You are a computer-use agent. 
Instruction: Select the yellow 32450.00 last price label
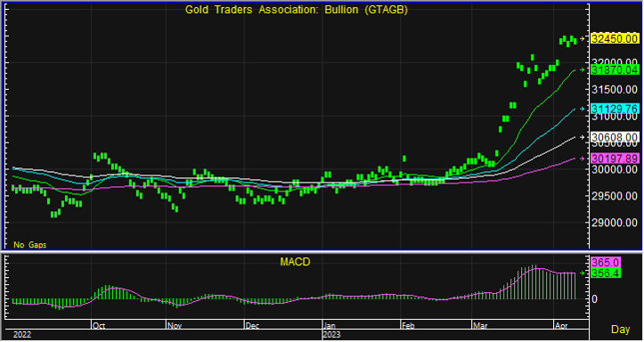point(615,38)
